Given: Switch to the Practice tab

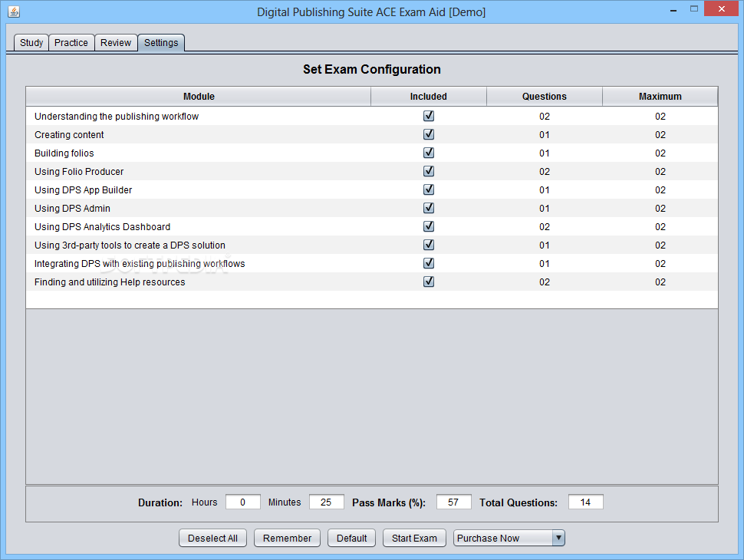Looking at the screenshot, I should click(71, 43).
